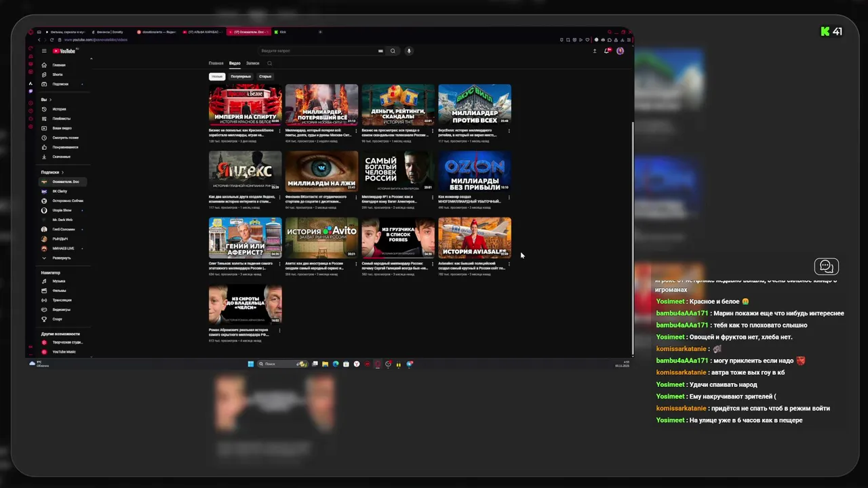Start voice search with microphone icon
Screen dimensions: 868x488
408,51
